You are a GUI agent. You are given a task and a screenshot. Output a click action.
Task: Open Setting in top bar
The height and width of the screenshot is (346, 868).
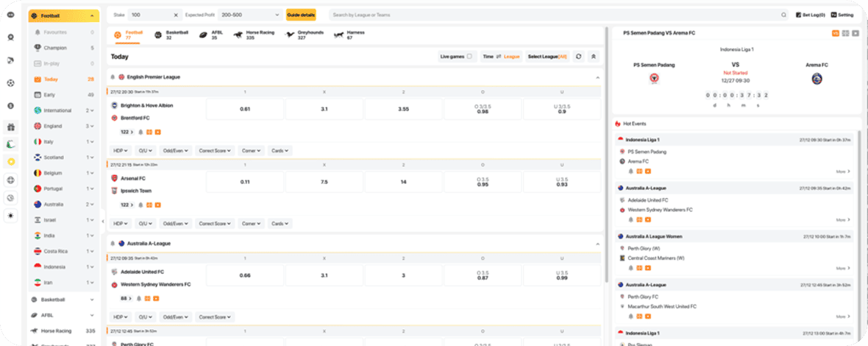click(842, 15)
